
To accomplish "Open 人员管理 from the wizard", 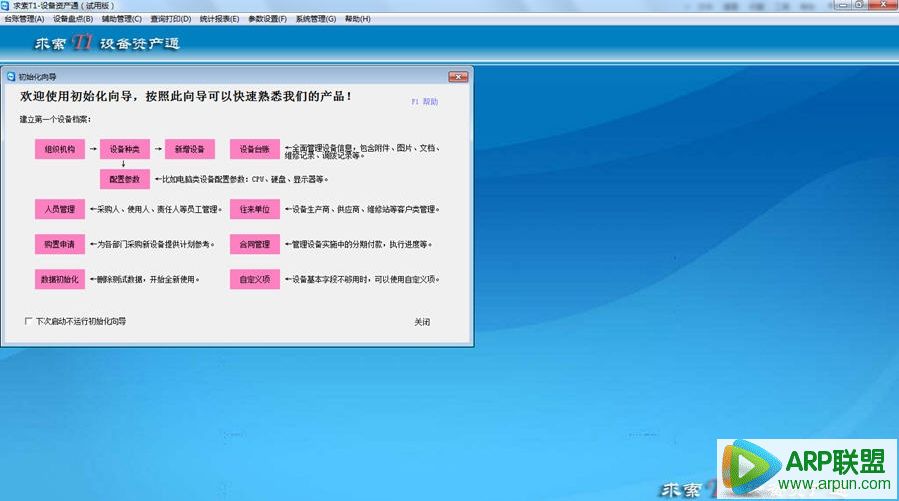I will point(60,209).
